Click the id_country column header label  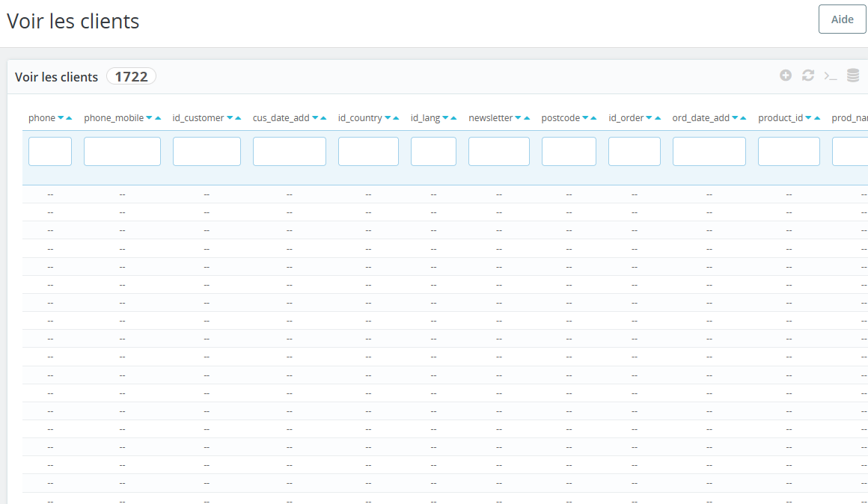coord(361,118)
